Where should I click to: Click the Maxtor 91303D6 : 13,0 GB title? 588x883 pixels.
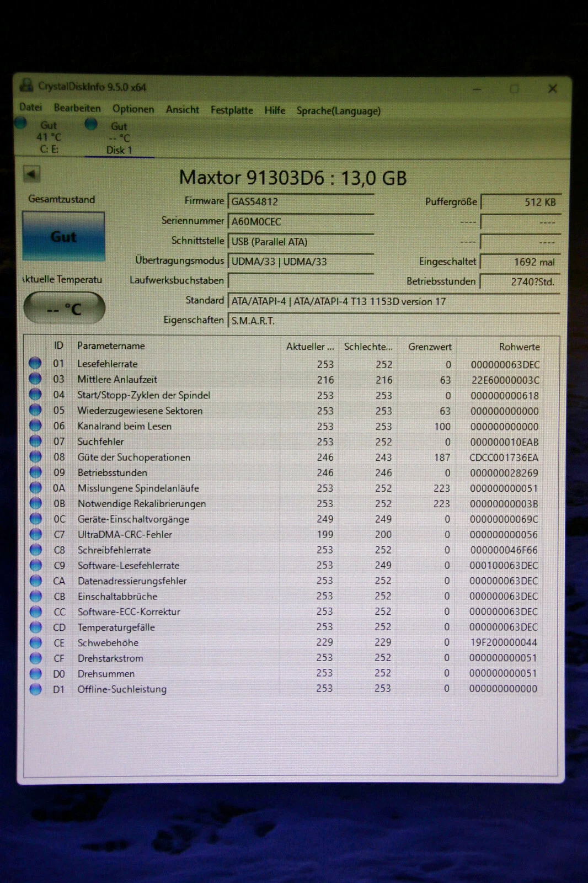tap(293, 178)
